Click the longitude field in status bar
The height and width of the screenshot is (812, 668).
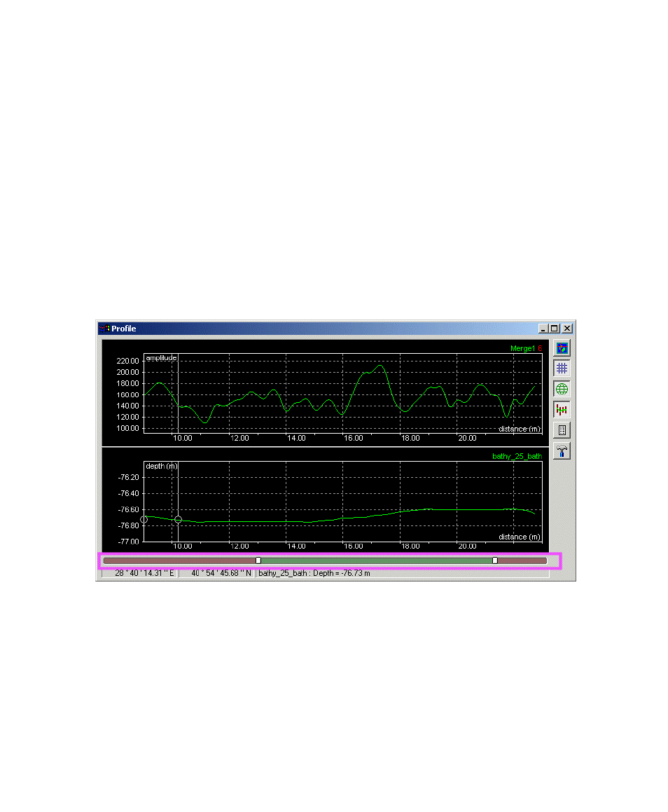(144, 573)
